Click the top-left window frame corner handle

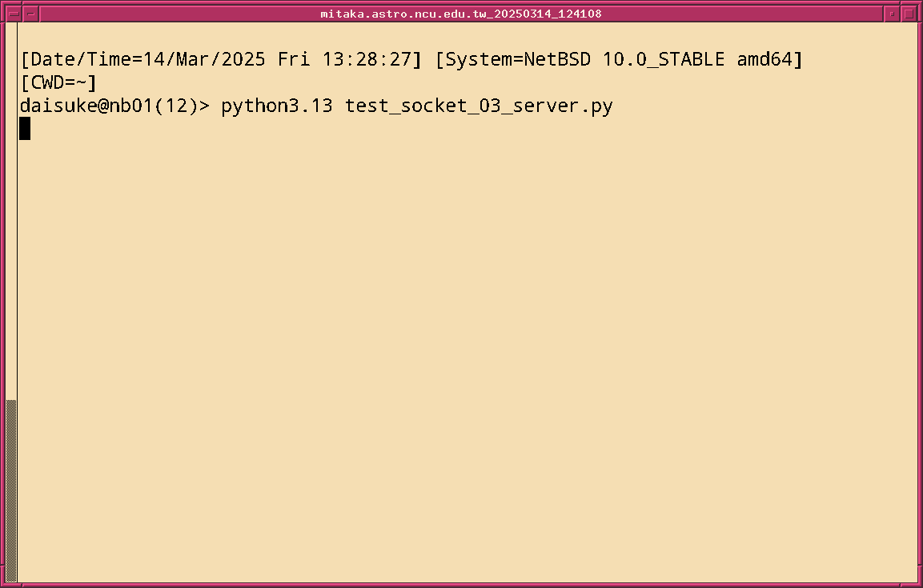coord(3,3)
